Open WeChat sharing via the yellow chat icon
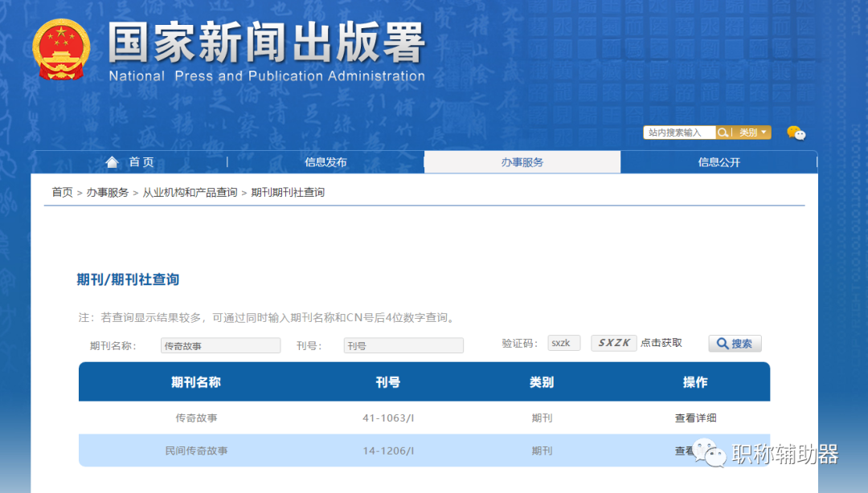 pyautogui.click(x=795, y=132)
